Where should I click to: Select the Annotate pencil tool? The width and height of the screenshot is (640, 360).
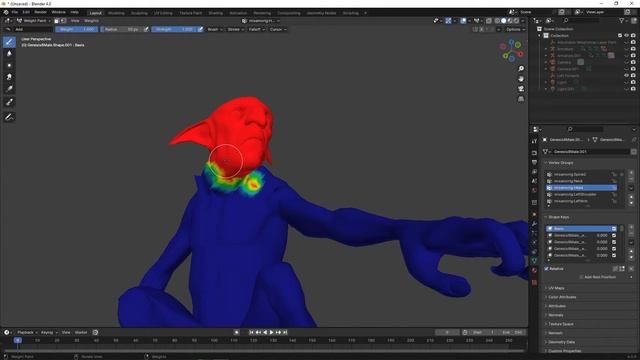[x=9, y=118]
